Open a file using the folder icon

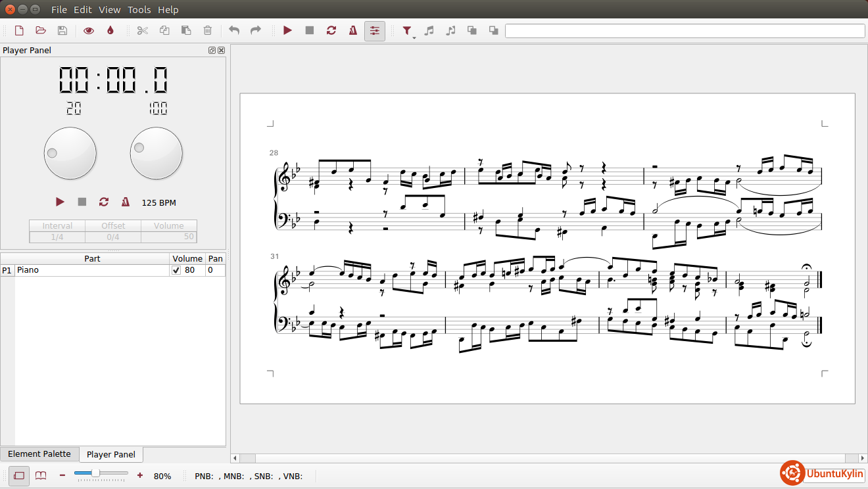click(41, 30)
